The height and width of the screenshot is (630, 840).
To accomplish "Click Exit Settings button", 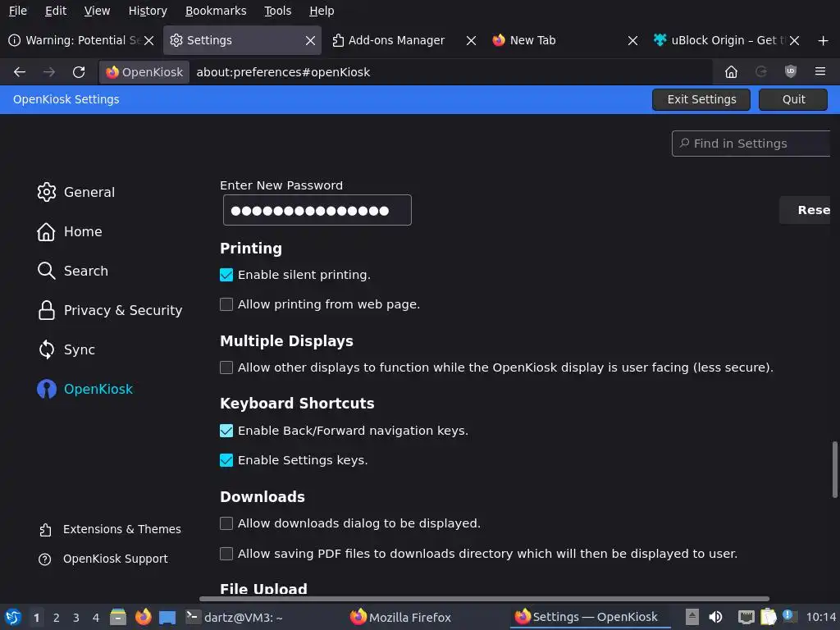I will 701,99.
